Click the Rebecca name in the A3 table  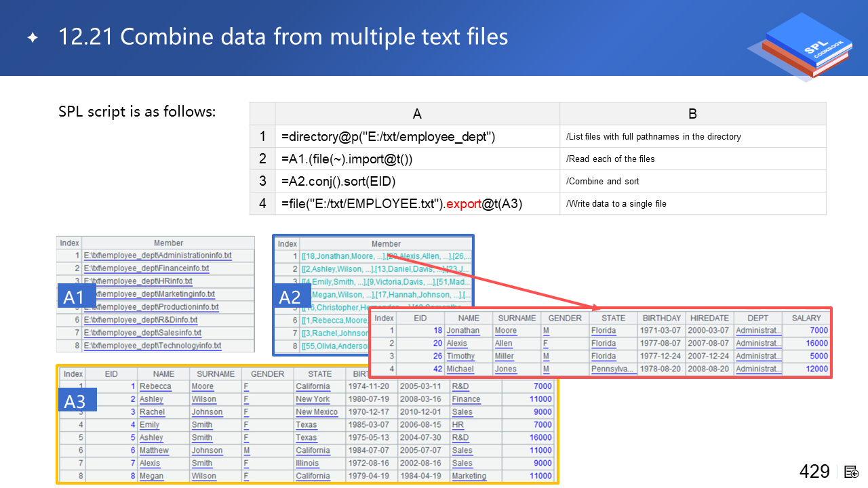click(155, 386)
